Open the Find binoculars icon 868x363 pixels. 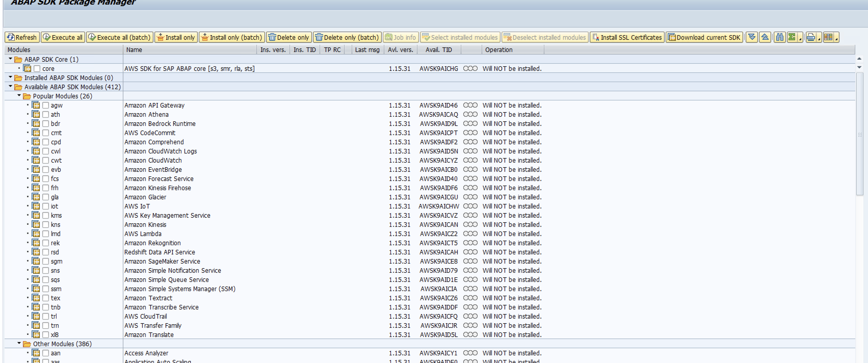[x=780, y=37]
